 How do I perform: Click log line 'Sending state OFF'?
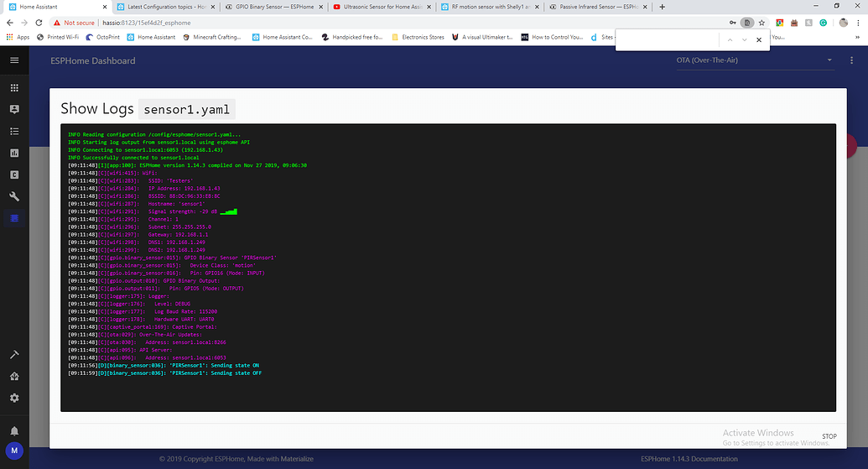tap(165, 373)
